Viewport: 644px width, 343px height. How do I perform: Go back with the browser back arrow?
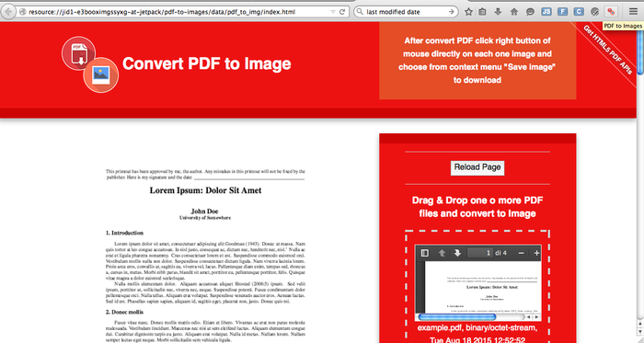tap(7, 11)
